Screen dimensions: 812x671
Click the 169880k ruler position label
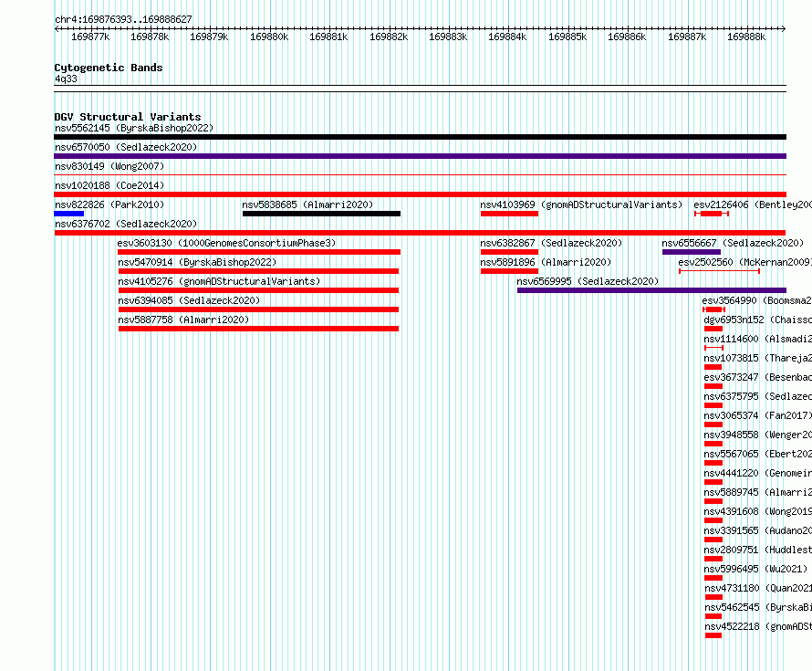pos(269,37)
